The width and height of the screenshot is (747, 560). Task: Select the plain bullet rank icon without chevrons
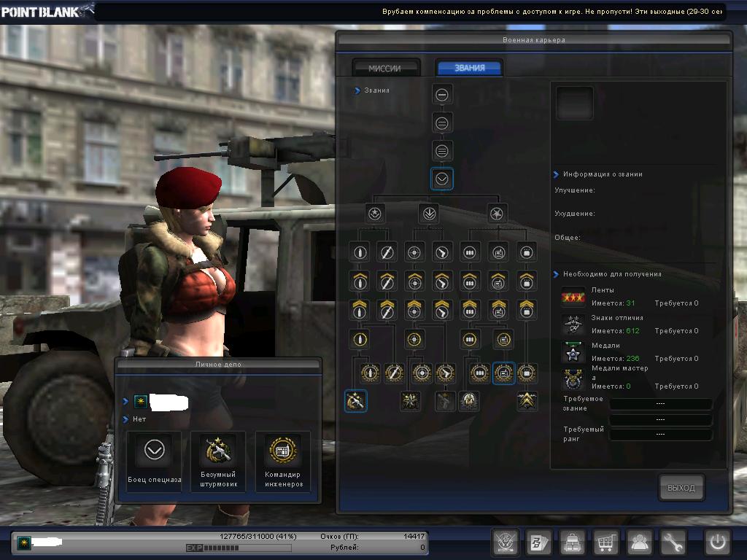click(360, 252)
